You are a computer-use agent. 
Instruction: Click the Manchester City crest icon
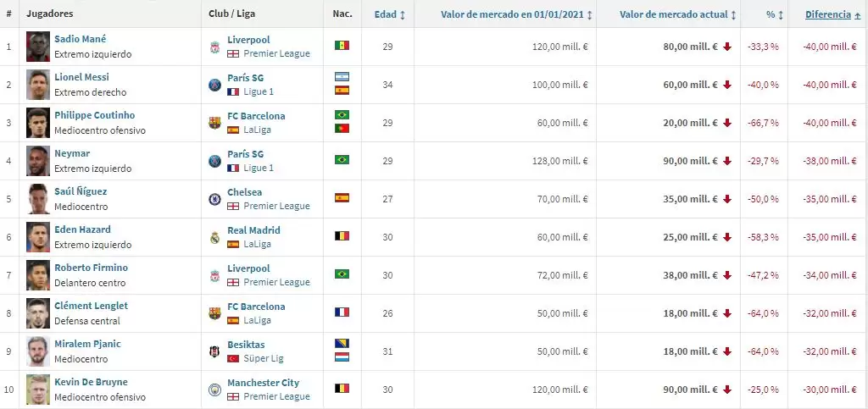click(214, 390)
